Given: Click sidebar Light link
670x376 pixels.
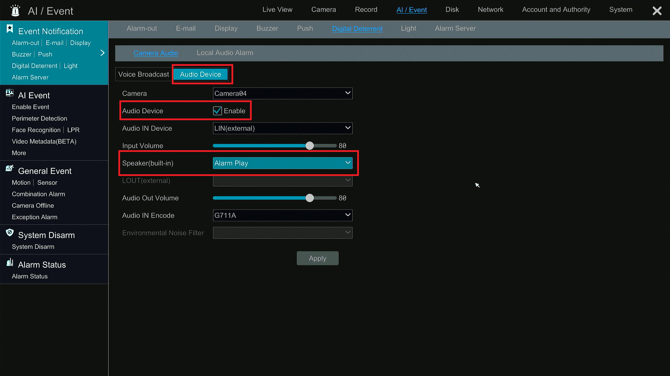Looking at the screenshot, I should click(71, 66).
